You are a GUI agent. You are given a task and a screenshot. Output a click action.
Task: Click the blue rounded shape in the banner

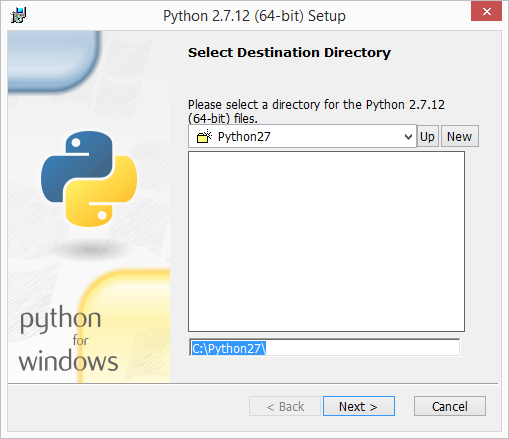click(x=53, y=61)
